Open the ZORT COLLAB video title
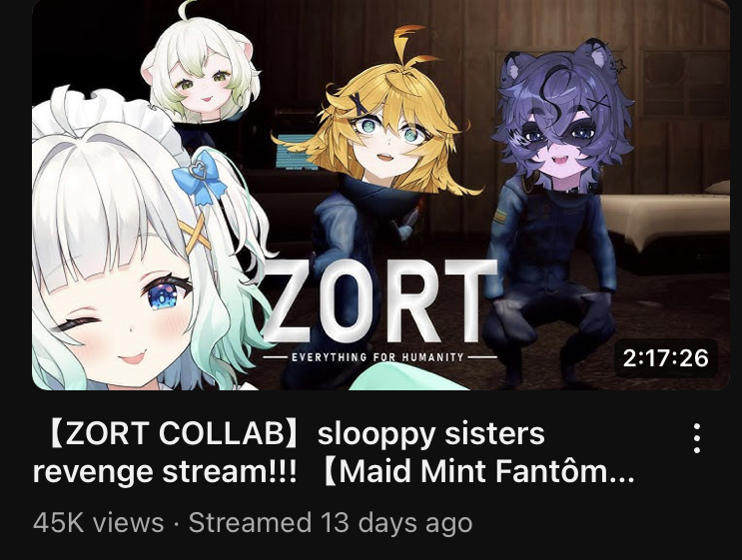742x560 pixels. point(334,452)
